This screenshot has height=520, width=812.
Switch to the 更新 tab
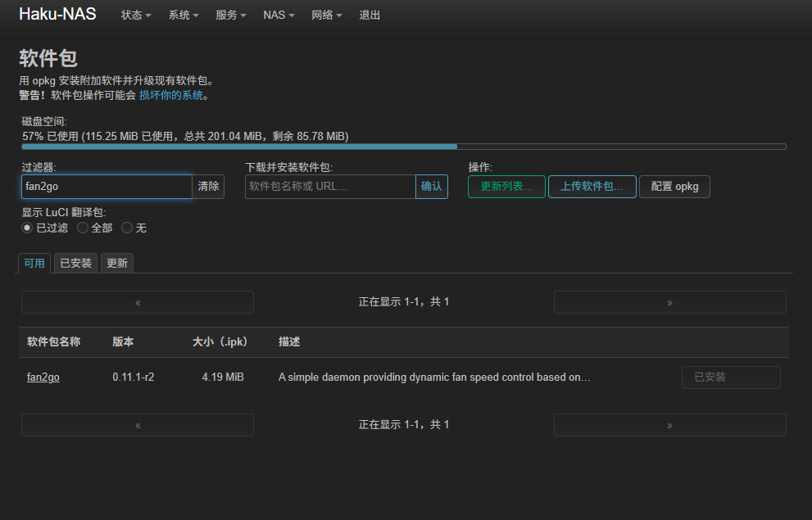coord(117,263)
